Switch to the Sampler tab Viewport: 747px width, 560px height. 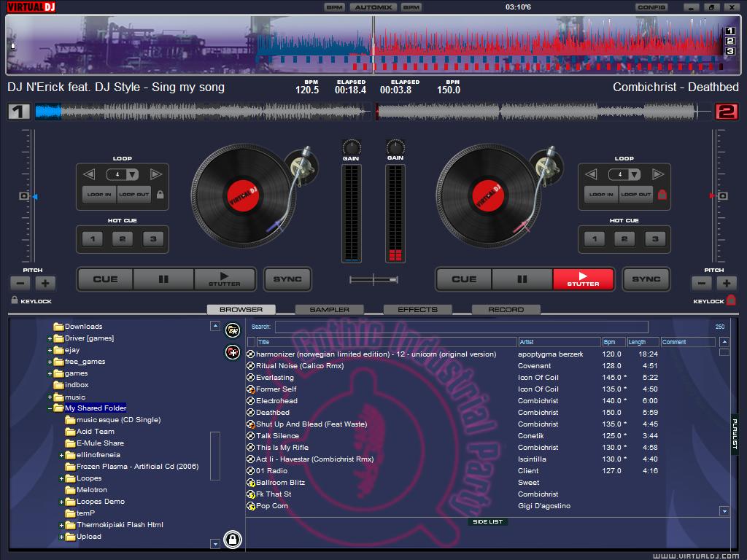(x=329, y=309)
